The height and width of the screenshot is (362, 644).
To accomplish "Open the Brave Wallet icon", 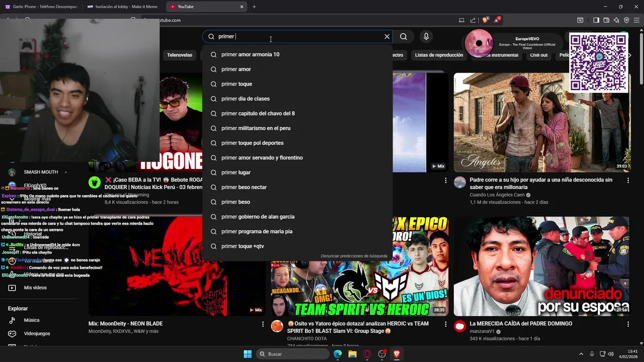I will tap(606, 20).
